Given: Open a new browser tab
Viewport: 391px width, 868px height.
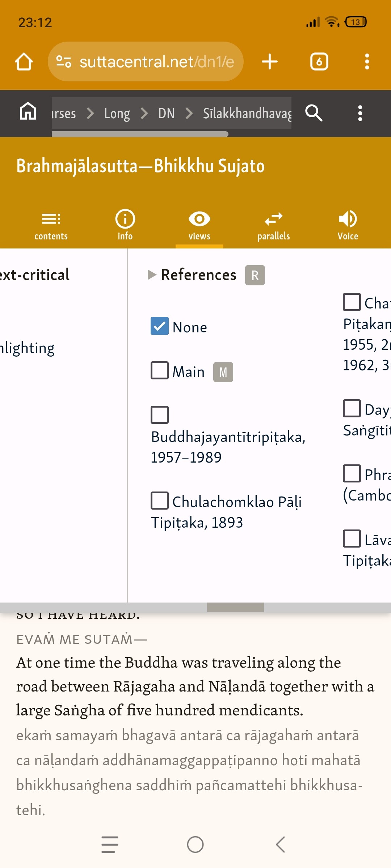Looking at the screenshot, I should pyautogui.click(x=270, y=61).
